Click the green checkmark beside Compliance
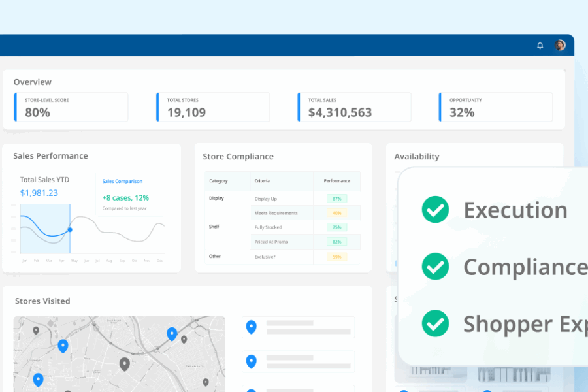588x392 pixels. pyautogui.click(x=435, y=267)
